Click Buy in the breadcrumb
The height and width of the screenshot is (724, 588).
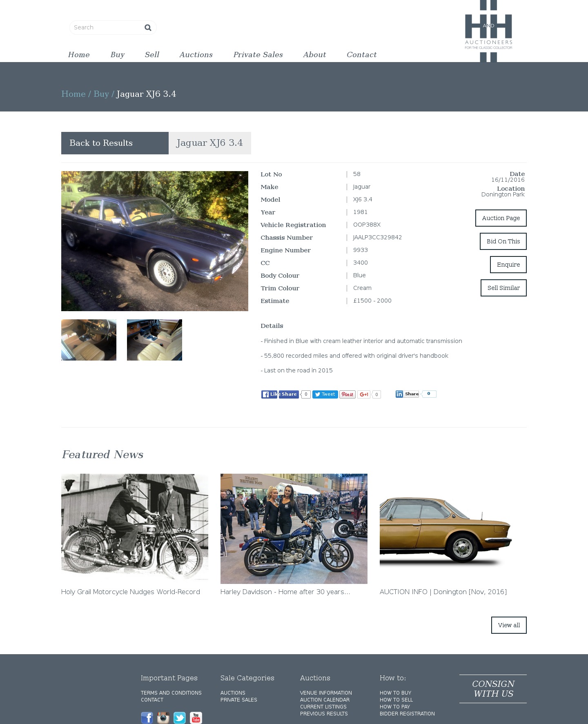(x=101, y=94)
